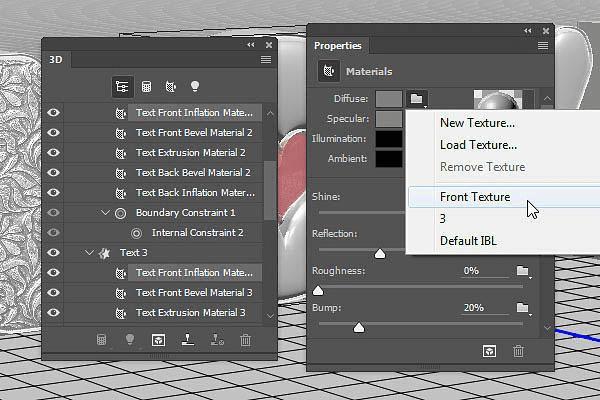
Task: Choose Load Texture... from the menu
Action: click(x=478, y=145)
